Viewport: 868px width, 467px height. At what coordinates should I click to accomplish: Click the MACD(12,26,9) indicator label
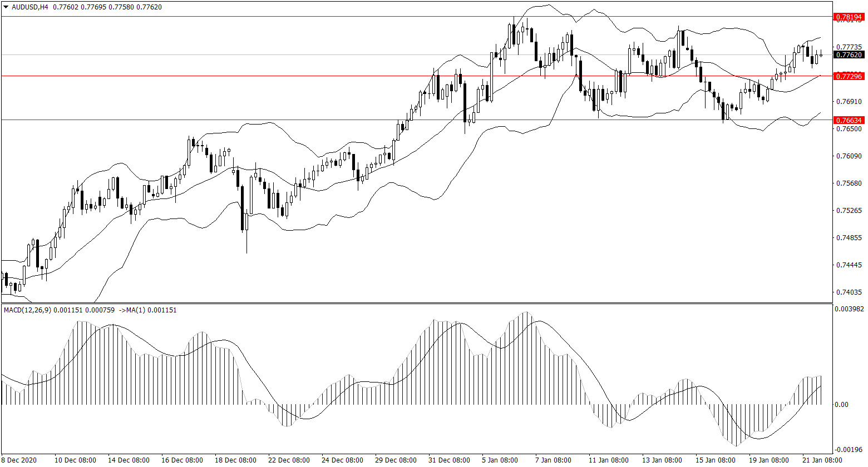(x=27, y=310)
